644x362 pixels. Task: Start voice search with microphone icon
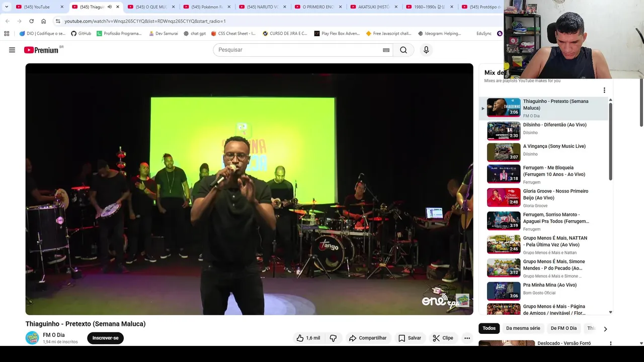[426, 50]
